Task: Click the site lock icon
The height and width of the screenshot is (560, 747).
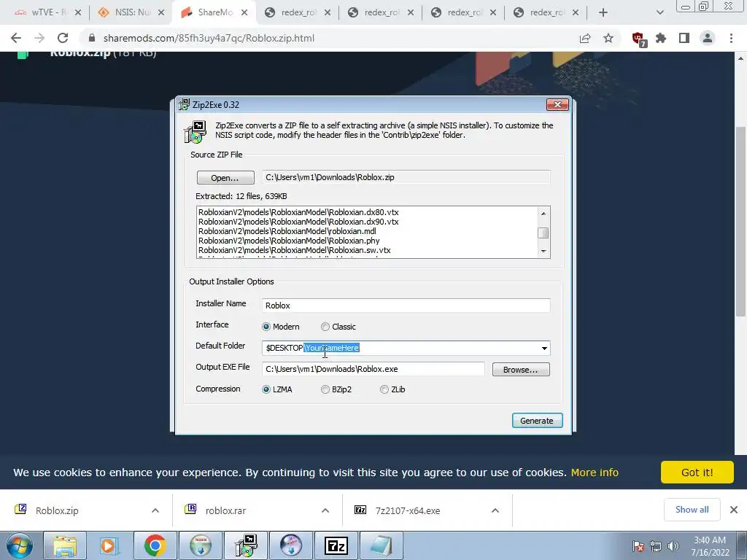Action: click(x=92, y=38)
